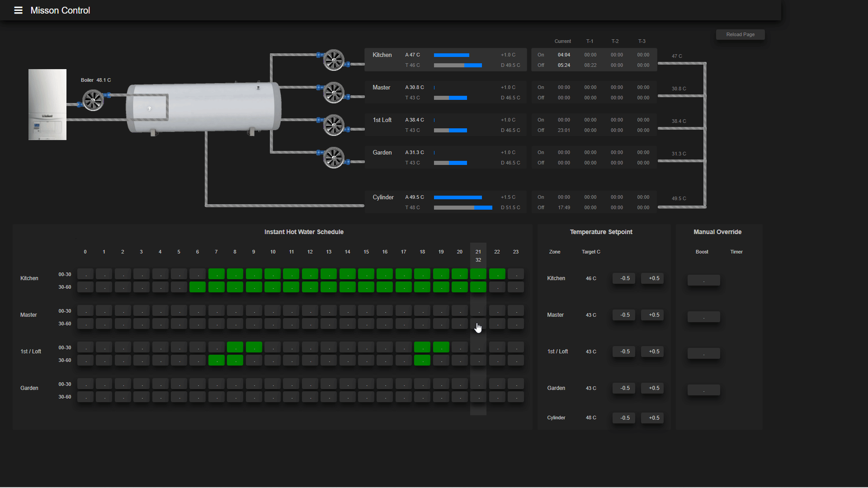Toggle Kitchen 00-30 slot at hour 7
This screenshot has width=868, height=488.
coord(217,274)
